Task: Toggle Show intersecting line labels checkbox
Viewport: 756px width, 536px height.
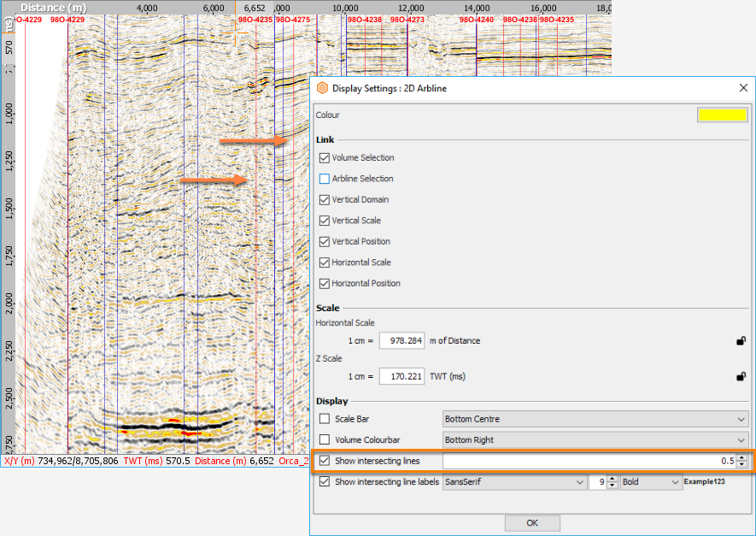Action: coord(325,481)
